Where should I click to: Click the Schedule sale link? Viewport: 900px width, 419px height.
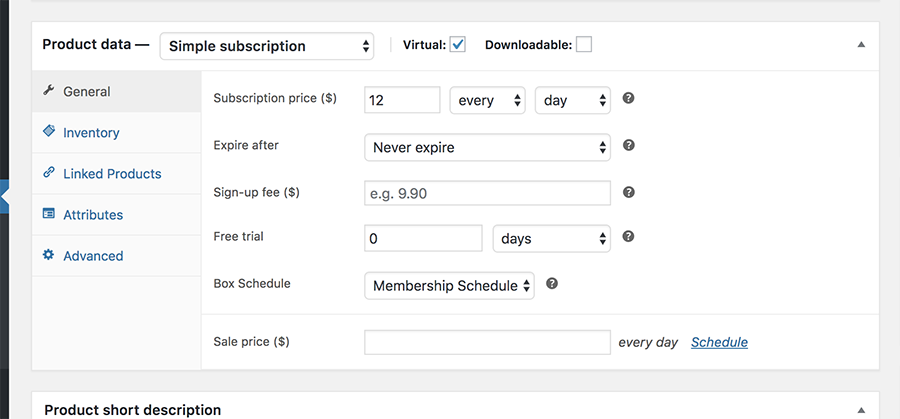(719, 343)
